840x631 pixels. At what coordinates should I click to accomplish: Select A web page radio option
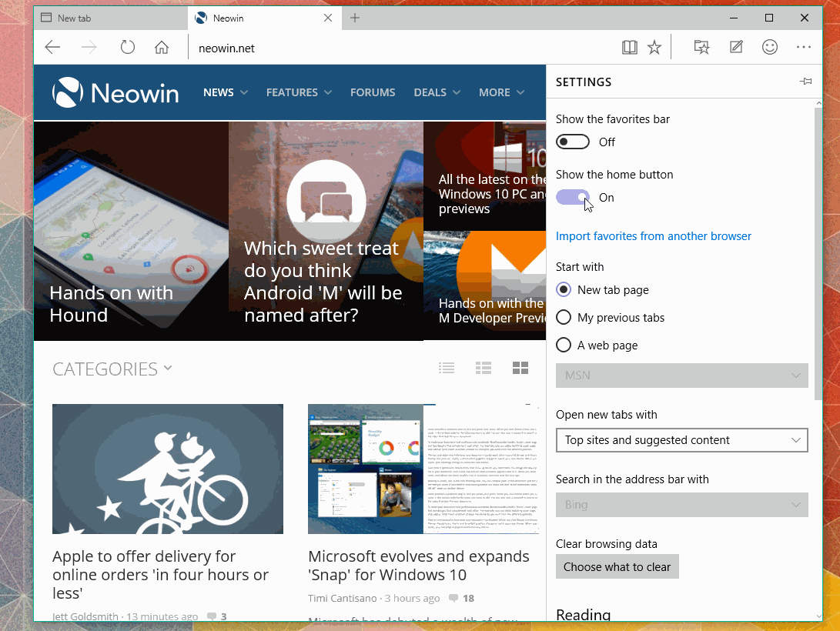[597, 346]
